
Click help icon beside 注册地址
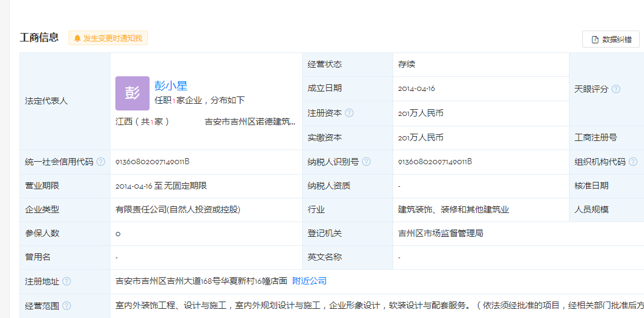click(67, 281)
